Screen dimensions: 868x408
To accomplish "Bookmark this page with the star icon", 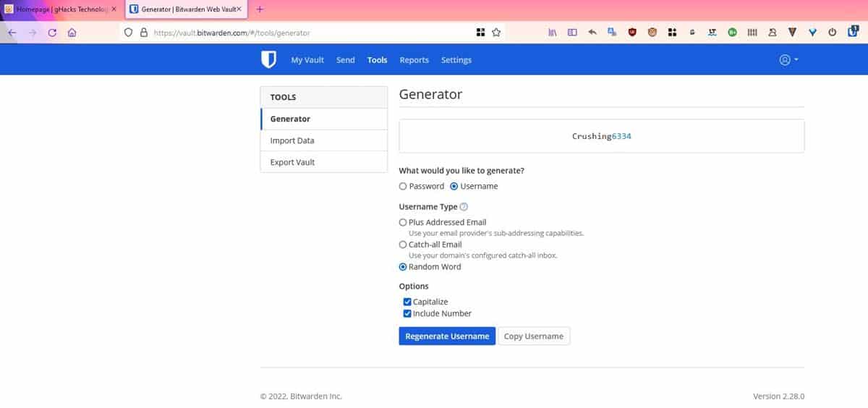I will click(496, 33).
